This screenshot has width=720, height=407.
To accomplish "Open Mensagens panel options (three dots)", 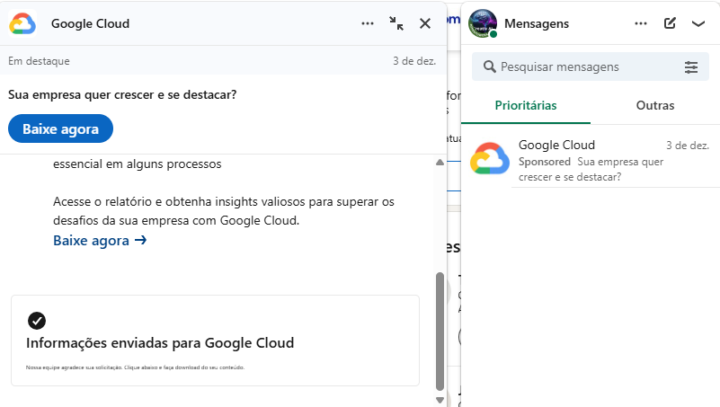I will 641,23.
